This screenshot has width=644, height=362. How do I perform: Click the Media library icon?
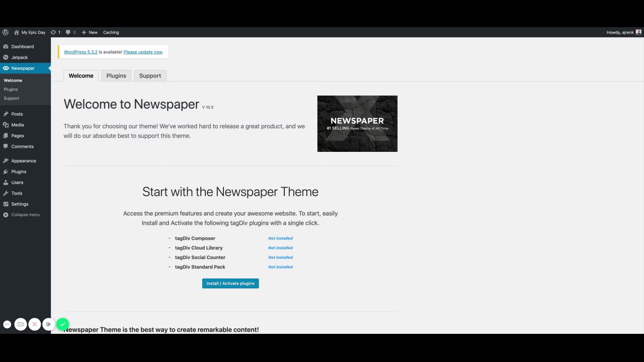coord(6,125)
